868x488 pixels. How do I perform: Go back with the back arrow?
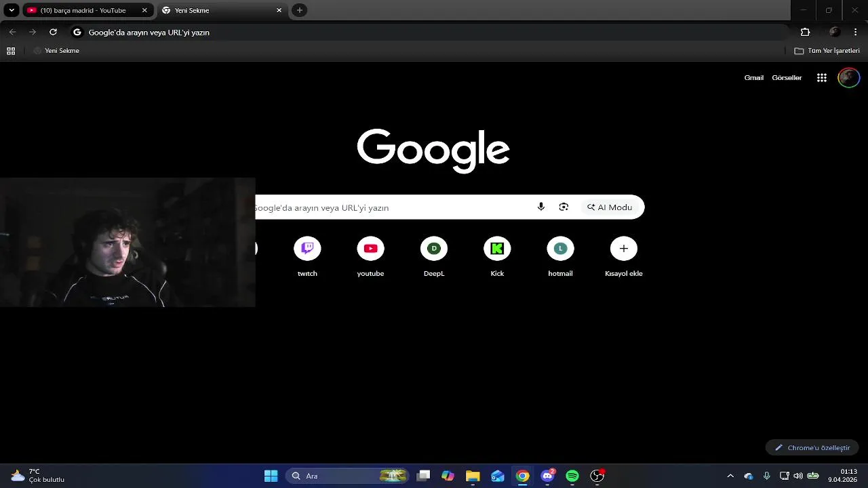[12, 32]
